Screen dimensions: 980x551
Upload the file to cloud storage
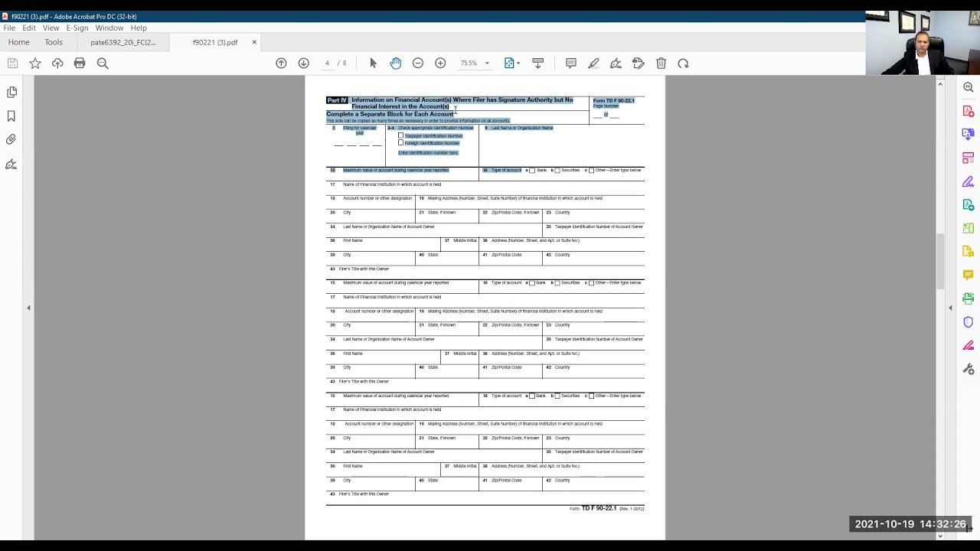click(57, 64)
